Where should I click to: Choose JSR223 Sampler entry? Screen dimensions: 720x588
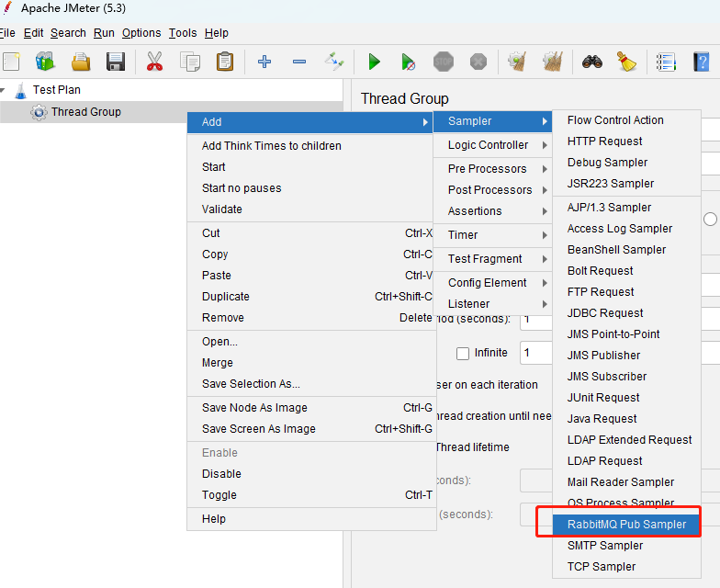pyautogui.click(x=626, y=184)
